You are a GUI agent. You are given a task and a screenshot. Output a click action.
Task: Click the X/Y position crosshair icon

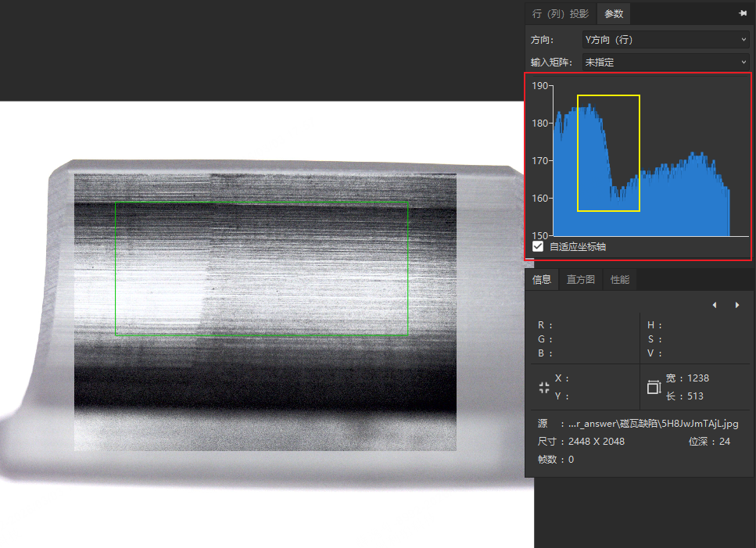tap(544, 387)
